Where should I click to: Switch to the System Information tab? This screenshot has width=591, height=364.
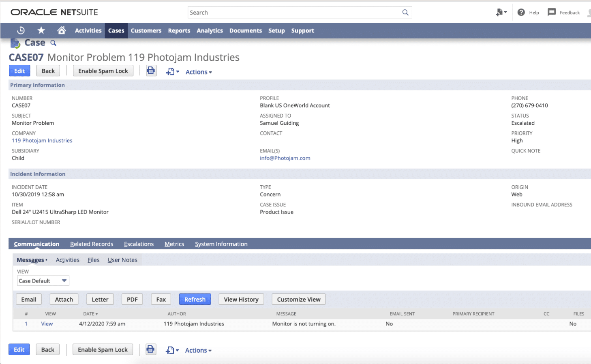point(221,244)
